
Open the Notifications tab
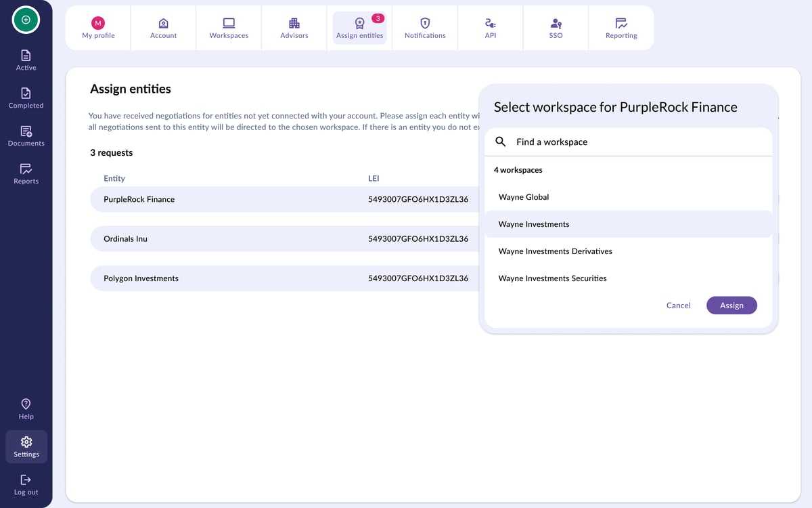[425, 28]
